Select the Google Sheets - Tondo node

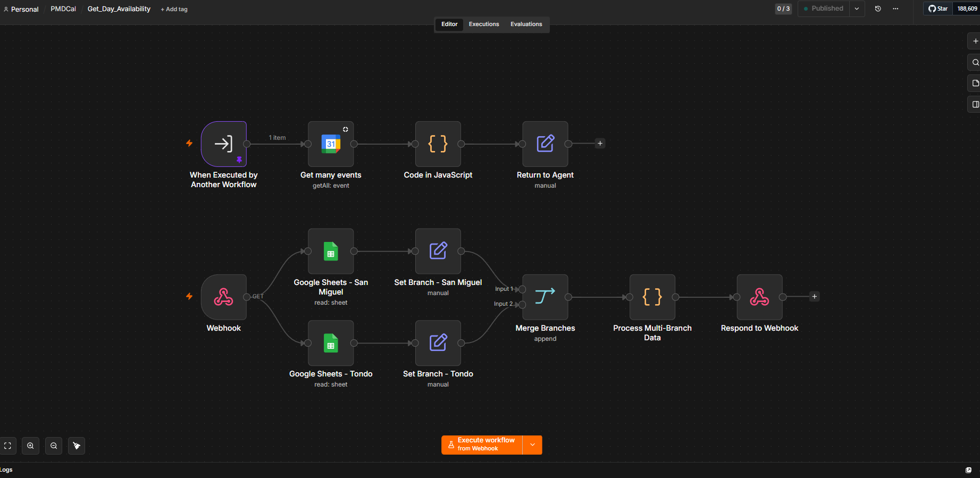pos(331,343)
